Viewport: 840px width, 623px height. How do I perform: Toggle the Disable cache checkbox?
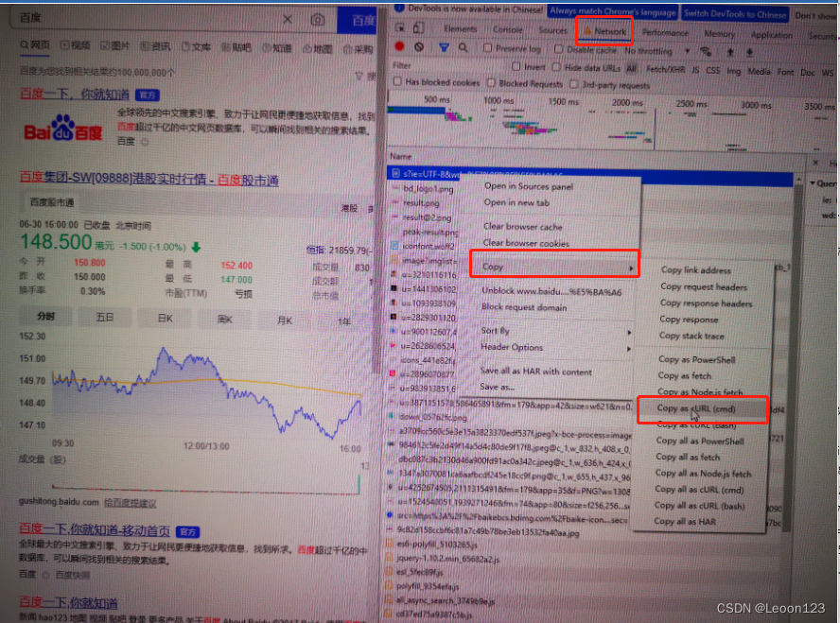tap(558, 49)
